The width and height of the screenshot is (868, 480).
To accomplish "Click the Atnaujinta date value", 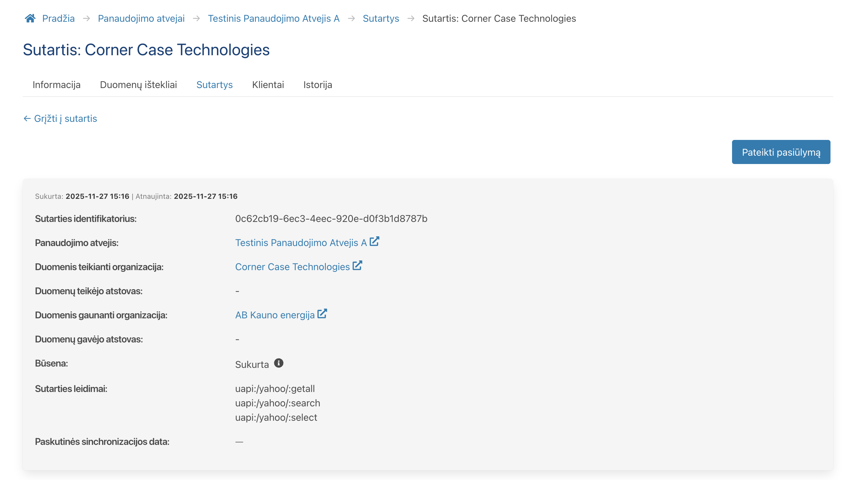I will coord(206,196).
